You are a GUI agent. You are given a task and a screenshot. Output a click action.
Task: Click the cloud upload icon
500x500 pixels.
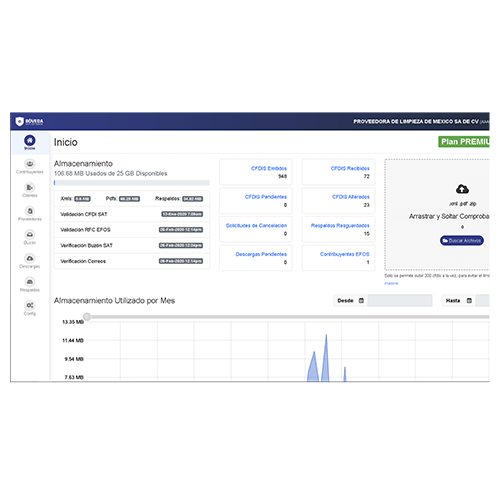(462, 189)
